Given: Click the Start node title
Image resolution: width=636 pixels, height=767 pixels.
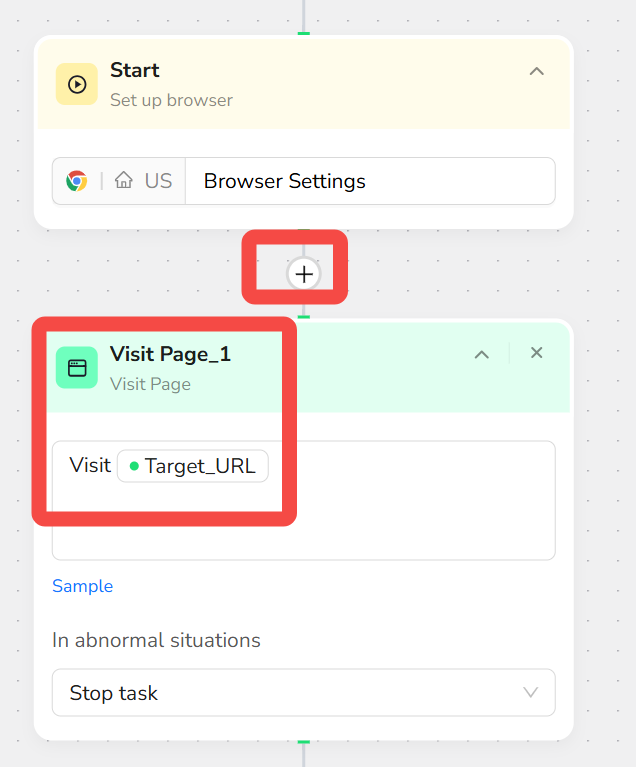Looking at the screenshot, I should click(x=135, y=70).
